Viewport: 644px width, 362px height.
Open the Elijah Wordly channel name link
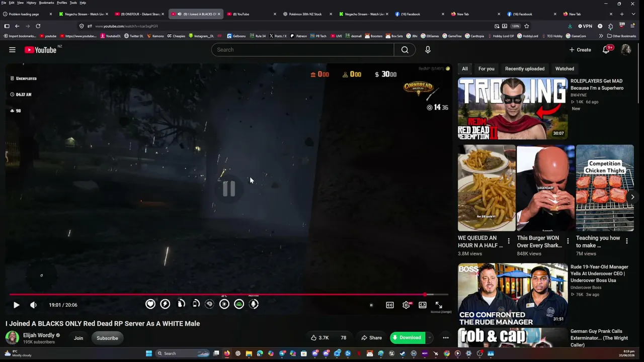(x=39, y=335)
